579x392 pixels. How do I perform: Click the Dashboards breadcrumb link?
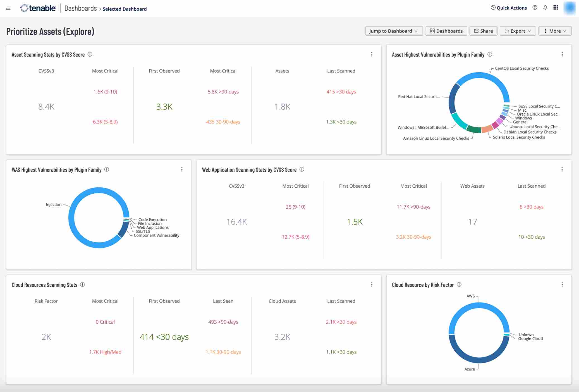point(80,8)
